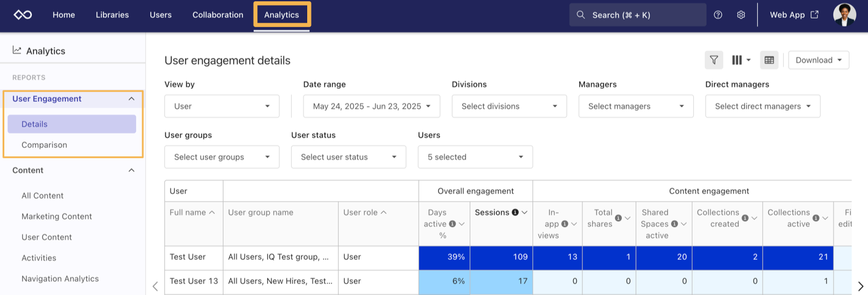Open the help question mark icon
The height and width of the screenshot is (295, 868).
click(718, 15)
